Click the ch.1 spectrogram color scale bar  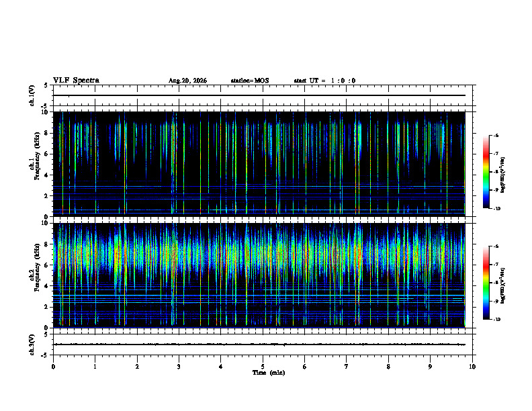tap(486, 172)
